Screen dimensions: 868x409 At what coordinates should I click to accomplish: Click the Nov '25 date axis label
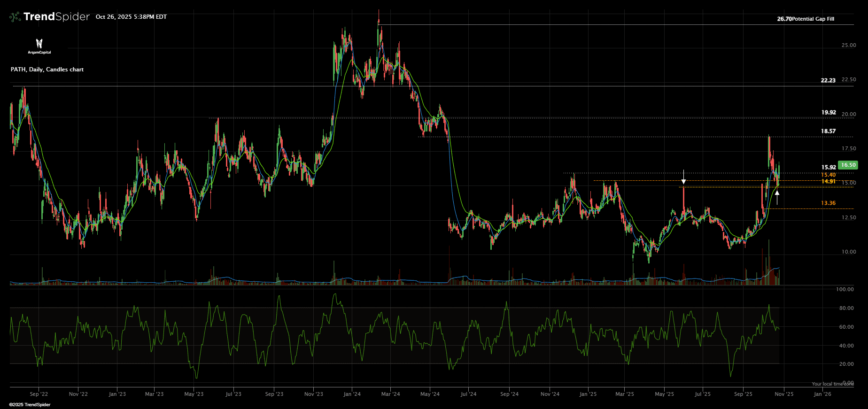783,394
